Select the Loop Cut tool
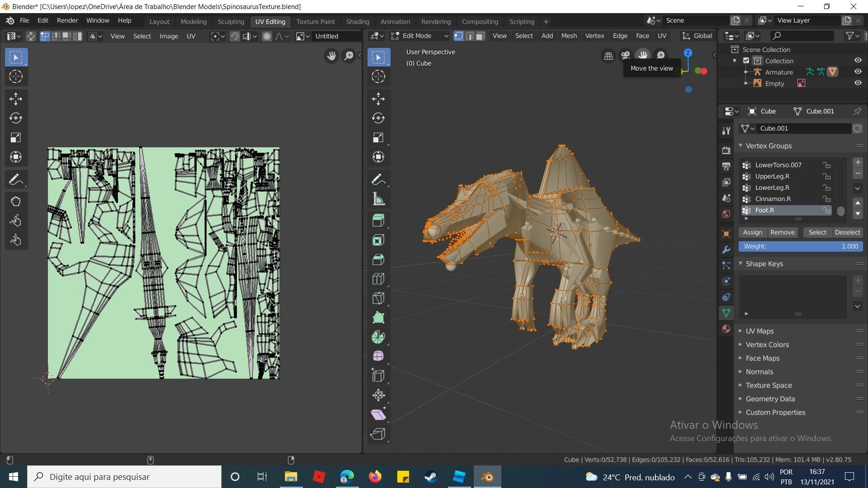 (x=378, y=279)
